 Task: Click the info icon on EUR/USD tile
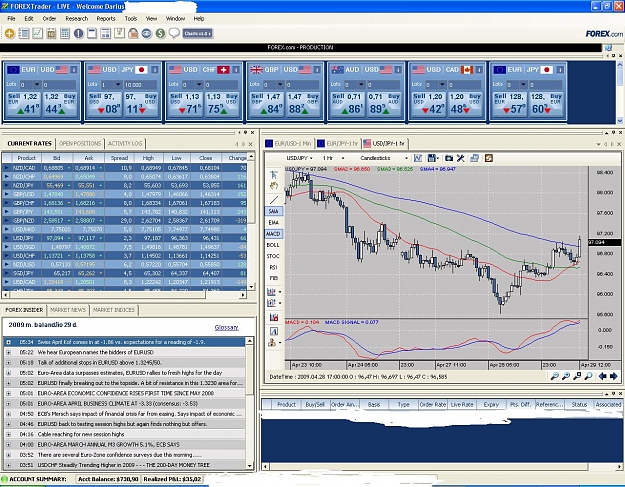pos(74,70)
